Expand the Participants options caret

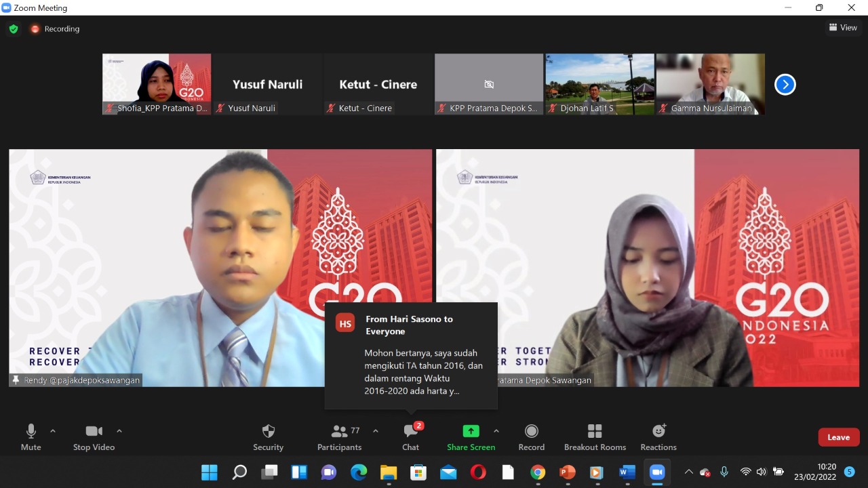coord(376,431)
